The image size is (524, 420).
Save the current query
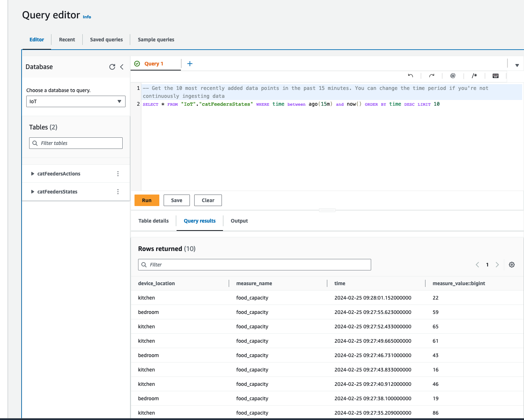click(177, 200)
